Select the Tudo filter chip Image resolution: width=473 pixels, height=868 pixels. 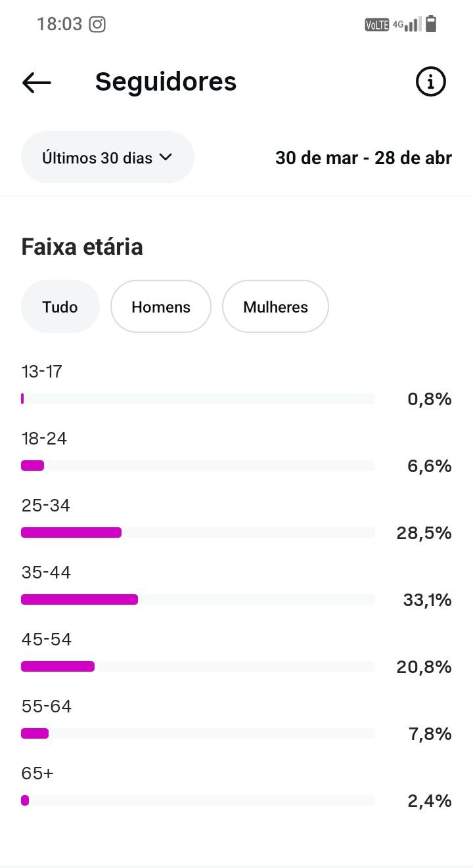click(x=60, y=307)
